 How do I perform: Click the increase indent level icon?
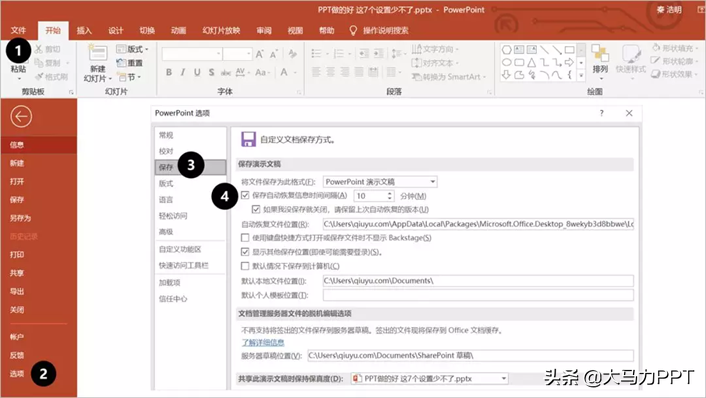(x=378, y=54)
